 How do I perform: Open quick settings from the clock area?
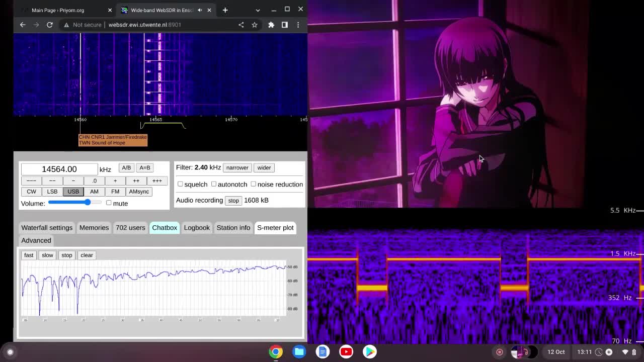coord(607,352)
